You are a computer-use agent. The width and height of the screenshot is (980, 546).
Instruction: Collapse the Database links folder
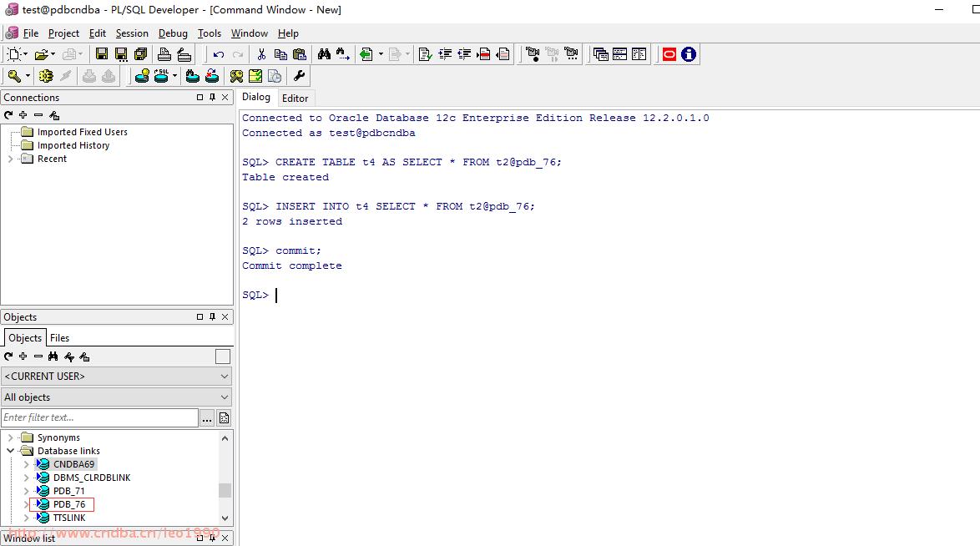tap(11, 451)
